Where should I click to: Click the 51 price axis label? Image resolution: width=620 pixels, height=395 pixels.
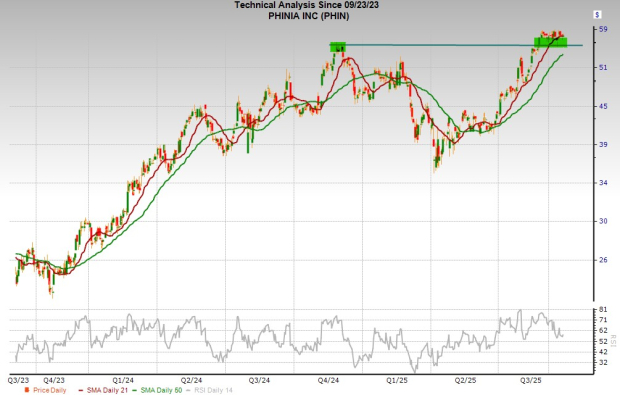(x=603, y=68)
